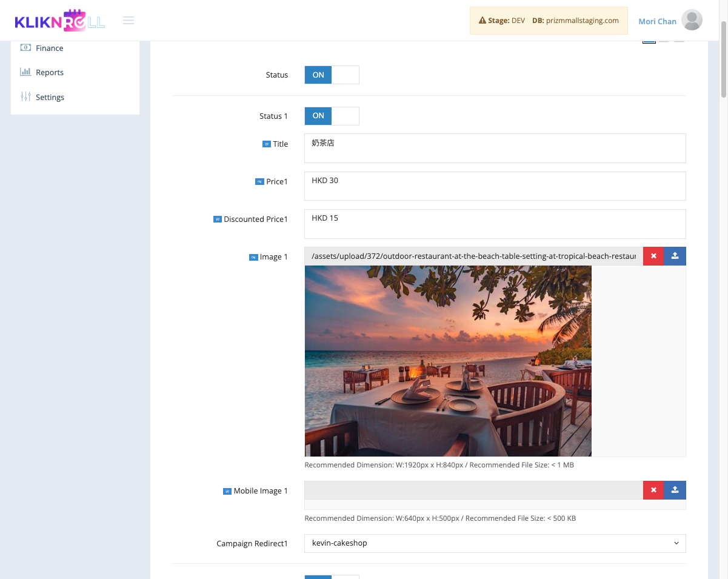Click the Mori Chan avatar icon

click(692, 21)
